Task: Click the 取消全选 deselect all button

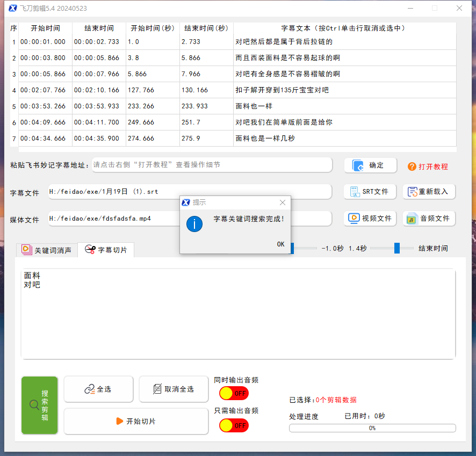Action: coord(173,389)
